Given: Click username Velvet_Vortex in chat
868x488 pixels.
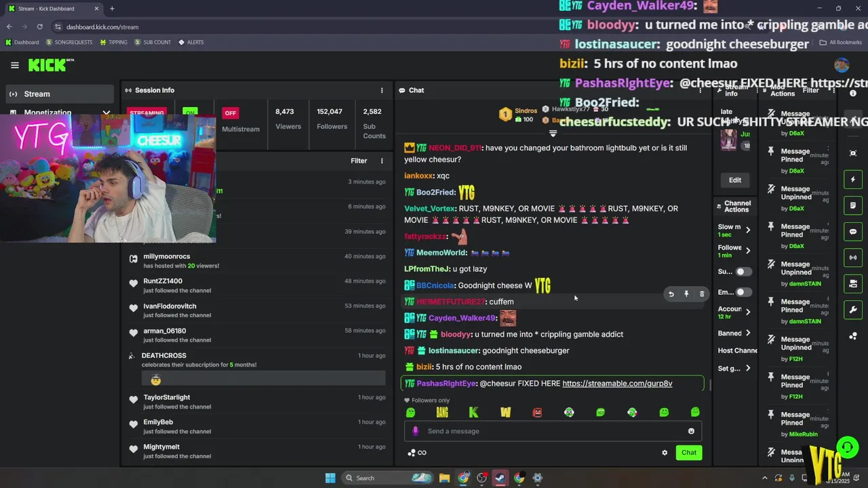Looking at the screenshot, I should (x=430, y=209).
